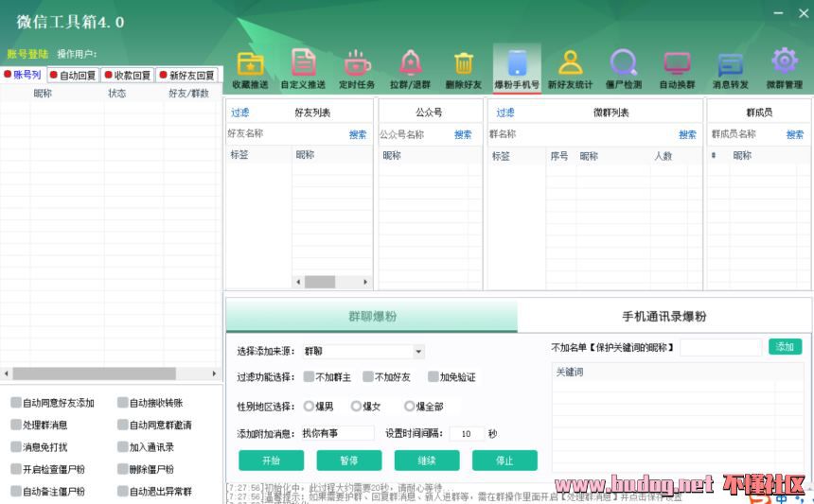Switch to the 收款回复 tab
The height and width of the screenshot is (504, 814).
click(128, 76)
